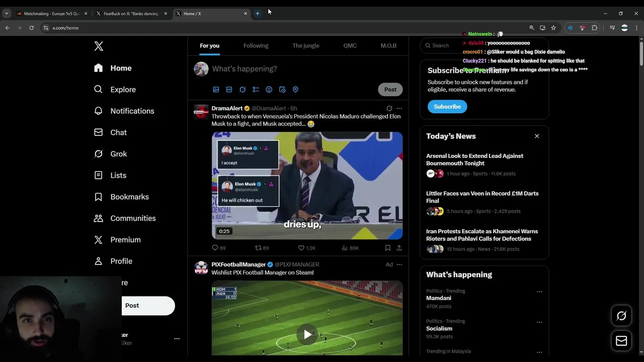Click Grok icon on DramaAlert post
This screenshot has width=644, height=362.
(x=389, y=109)
